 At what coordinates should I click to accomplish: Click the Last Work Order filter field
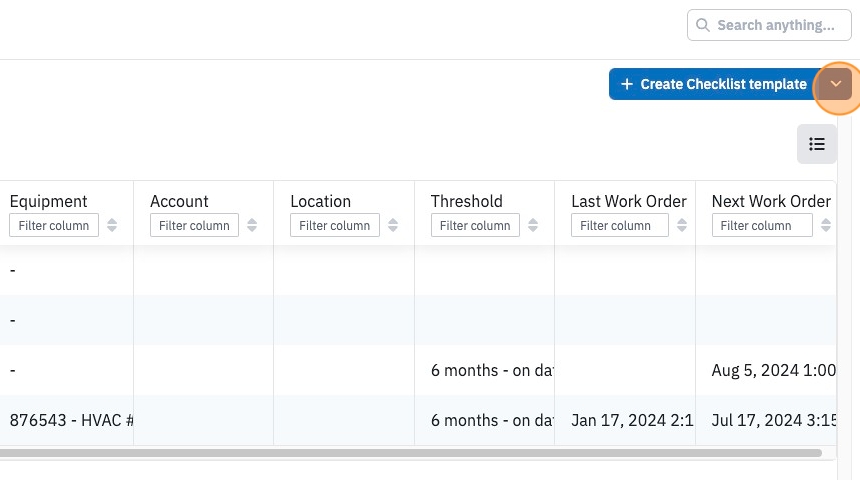tap(620, 225)
